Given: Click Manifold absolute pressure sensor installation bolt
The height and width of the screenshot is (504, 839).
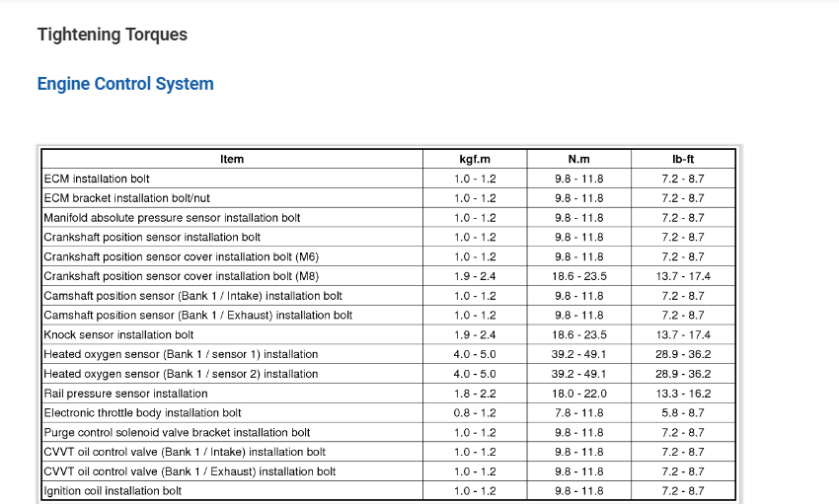Looking at the screenshot, I should (x=173, y=218).
